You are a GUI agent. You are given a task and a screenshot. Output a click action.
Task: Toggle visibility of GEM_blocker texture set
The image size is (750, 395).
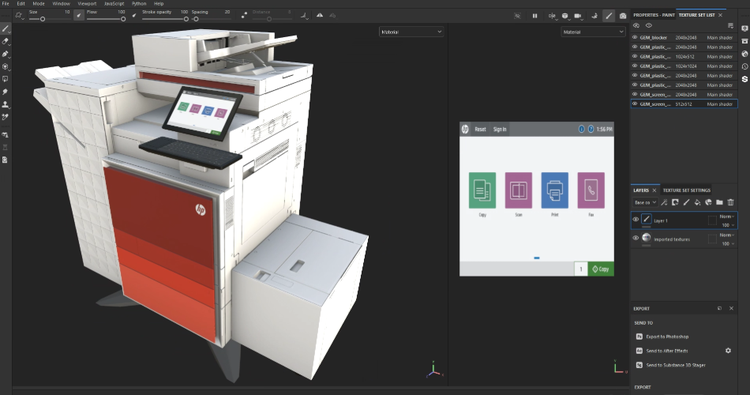[635, 37]
